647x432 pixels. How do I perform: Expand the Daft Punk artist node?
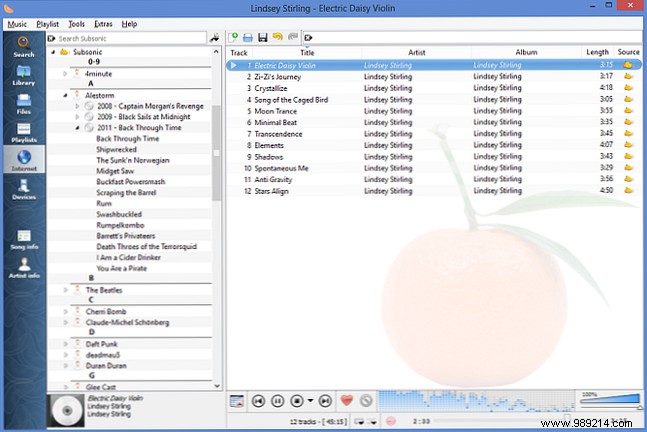[66, 344]
